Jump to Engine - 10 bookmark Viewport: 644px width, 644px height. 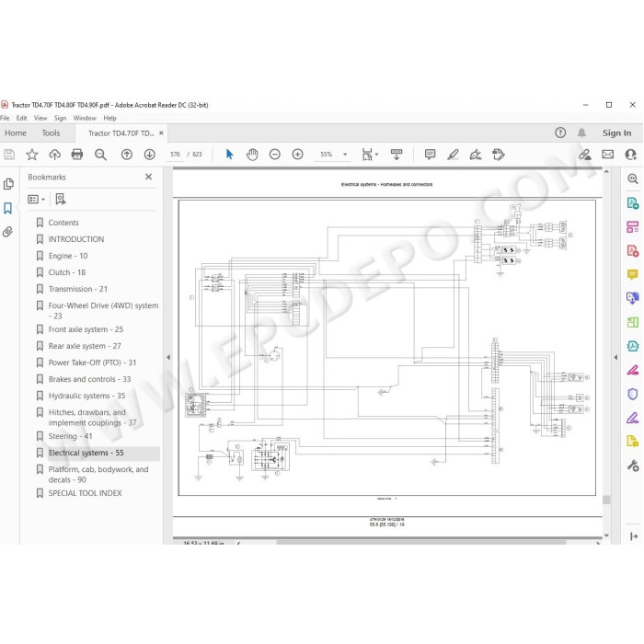[68, 256]
